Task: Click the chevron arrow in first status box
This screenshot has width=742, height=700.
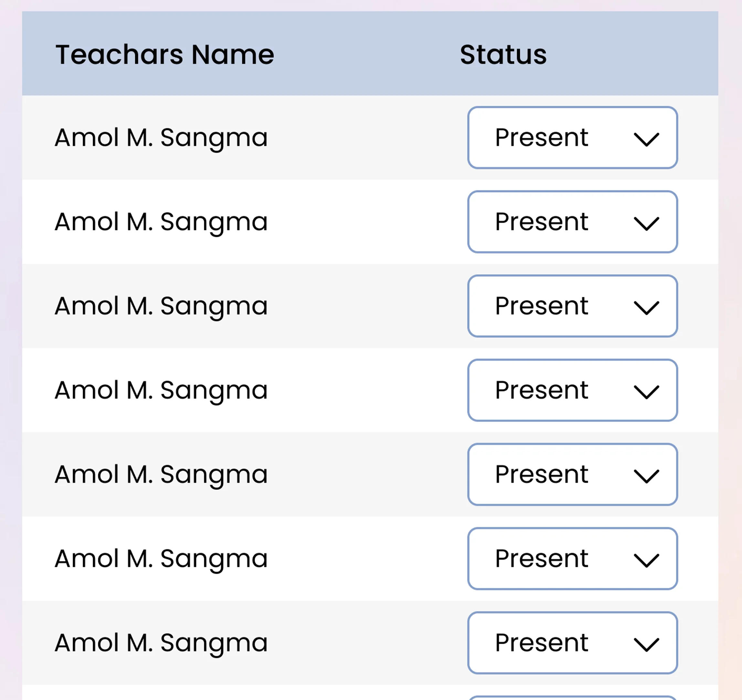Action: coord(646,140)
